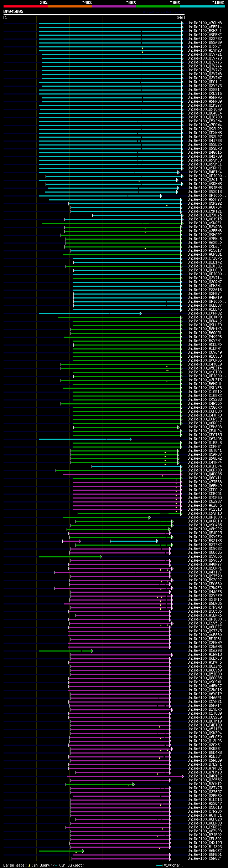Open hit UniRef100_A6RAC7
The width and height of the screenshot is (228, 868).
tap(204, 423)
